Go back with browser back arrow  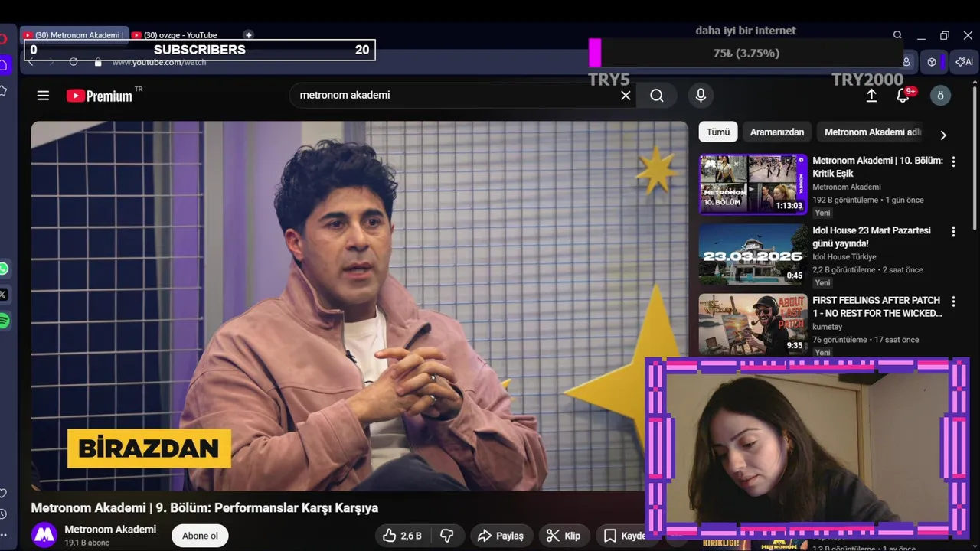(x=31, y=62)
